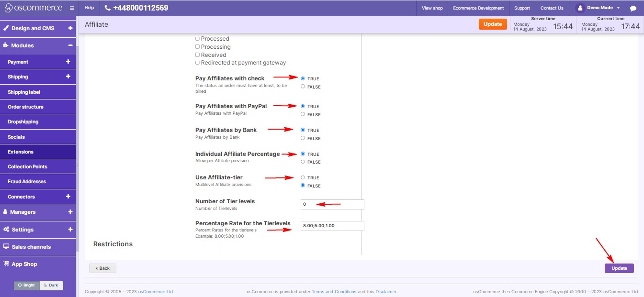Click the Modules puzzle icon
This screenshot has height=297, width=644.
[6, 45]
